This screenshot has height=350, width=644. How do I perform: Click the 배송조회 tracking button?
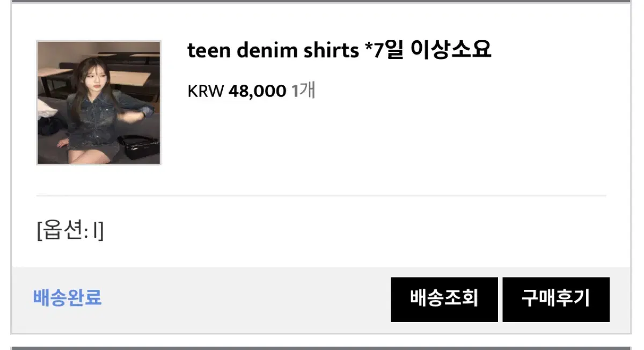pyautogui.click(x=444, y=300)
